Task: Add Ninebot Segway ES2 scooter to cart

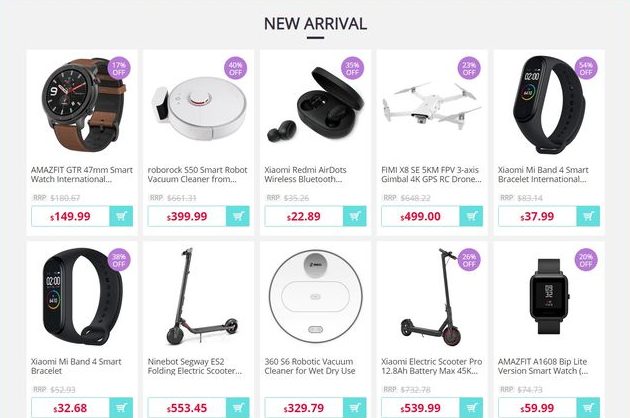Action: coord(238,408)
